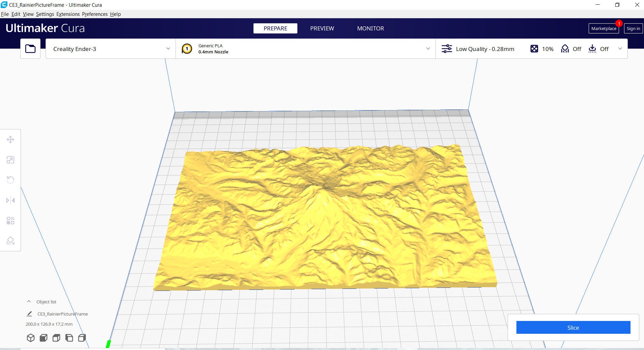Select the Scale tool
Screen dimensions: 644x350
(10, 160)
